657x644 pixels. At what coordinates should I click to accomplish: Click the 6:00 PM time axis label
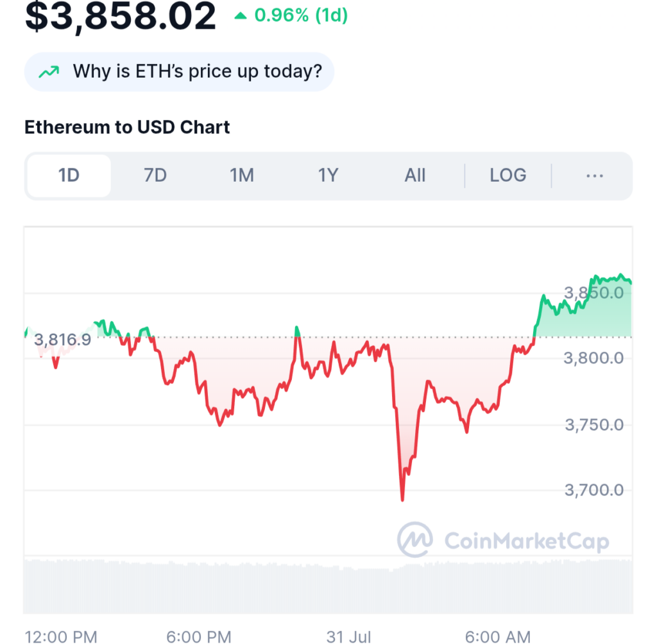[x=199, y=637]
